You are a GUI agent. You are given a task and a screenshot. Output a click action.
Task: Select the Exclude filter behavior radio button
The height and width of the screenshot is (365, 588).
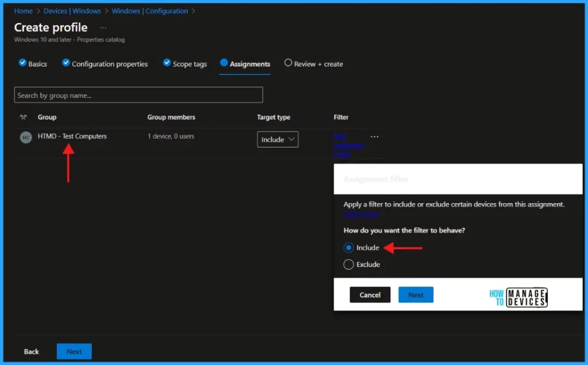coord(349,265)
